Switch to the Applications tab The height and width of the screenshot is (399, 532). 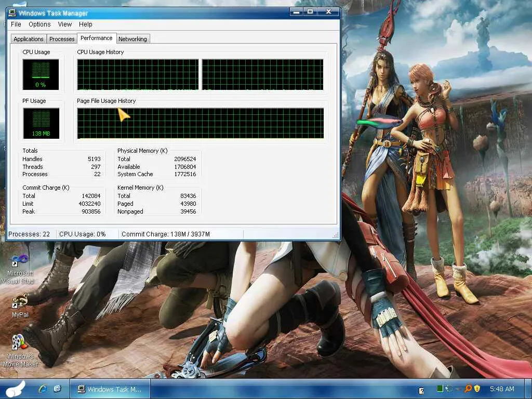click(29, 39)
